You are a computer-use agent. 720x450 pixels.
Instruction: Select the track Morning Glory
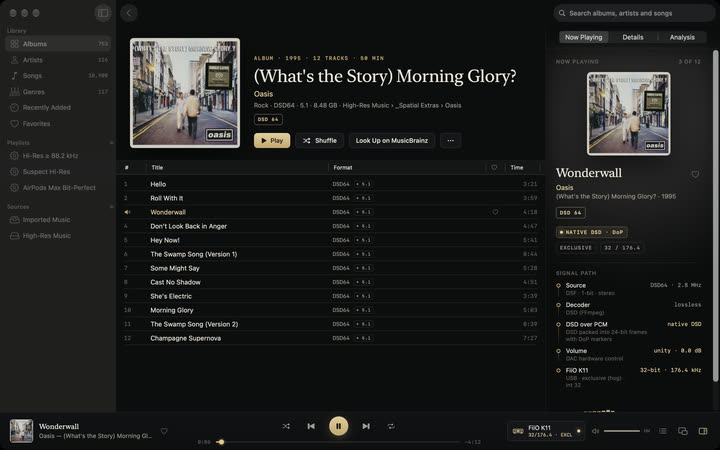click(331, 310)
